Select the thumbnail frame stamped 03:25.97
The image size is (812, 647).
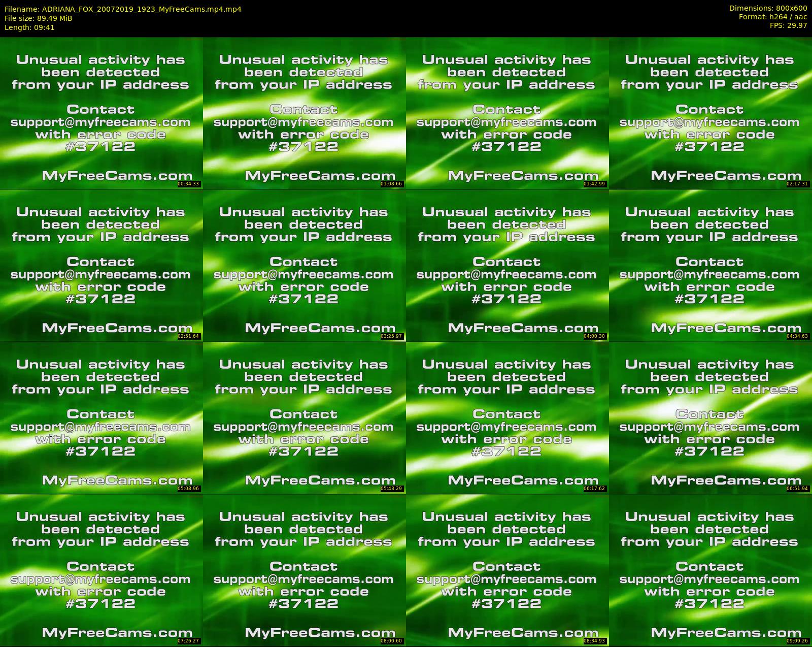pyautogui.click(x=304, y=265)
